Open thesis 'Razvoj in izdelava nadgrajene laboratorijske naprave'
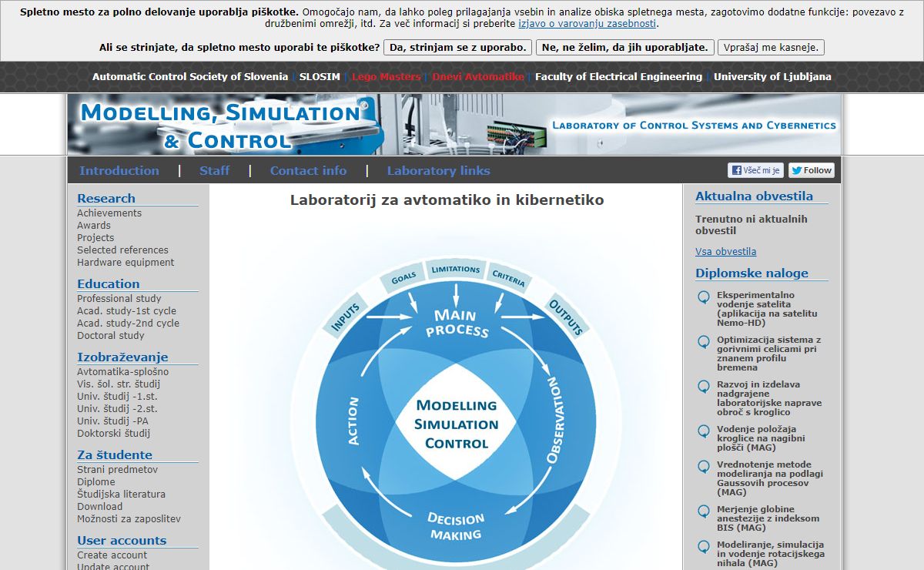 point(769,398)
